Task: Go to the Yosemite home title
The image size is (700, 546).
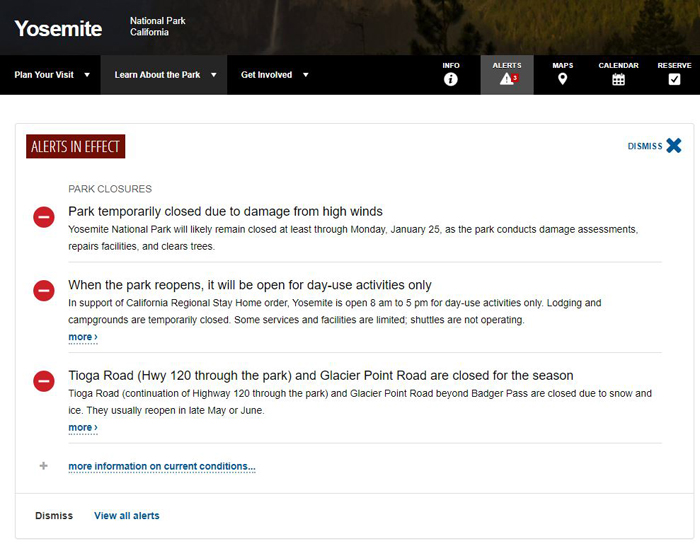Action: pos(58,29)
